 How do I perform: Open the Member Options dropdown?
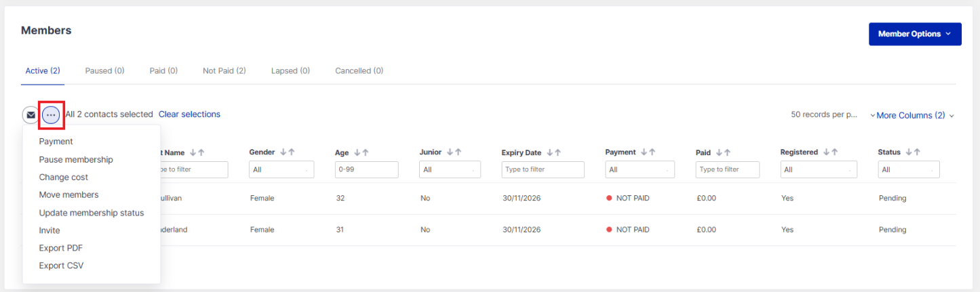914,34
